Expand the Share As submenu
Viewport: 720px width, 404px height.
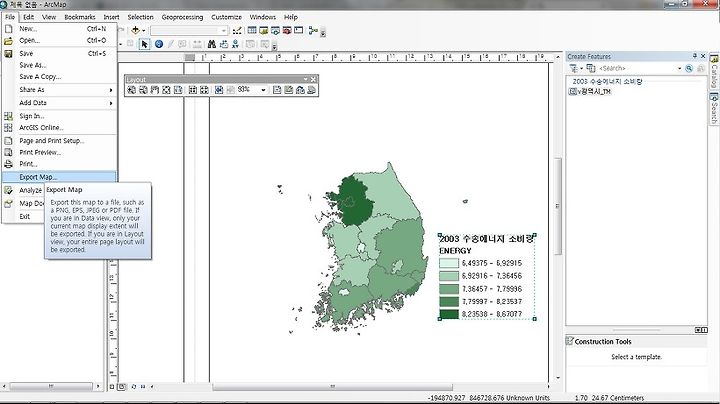click(59, 90)
